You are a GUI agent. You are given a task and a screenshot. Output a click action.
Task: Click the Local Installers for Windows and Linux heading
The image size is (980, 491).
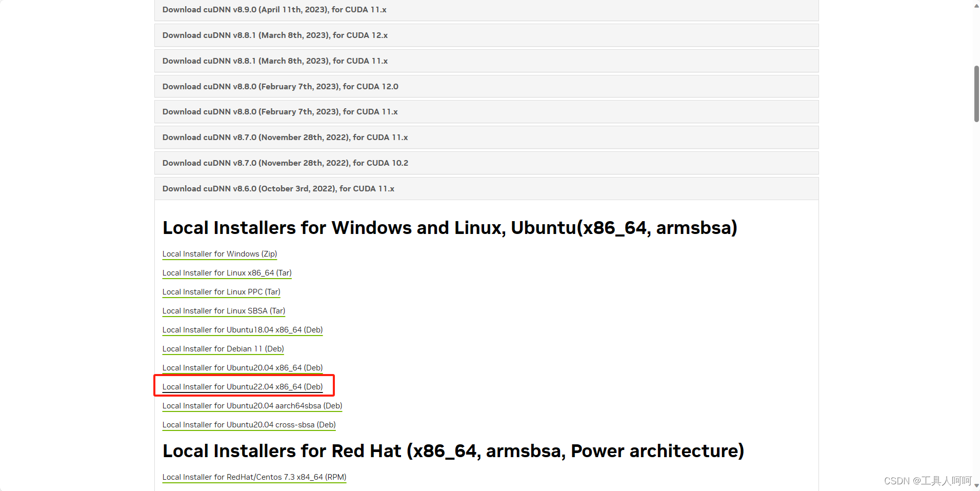click(x=450, y=228)
